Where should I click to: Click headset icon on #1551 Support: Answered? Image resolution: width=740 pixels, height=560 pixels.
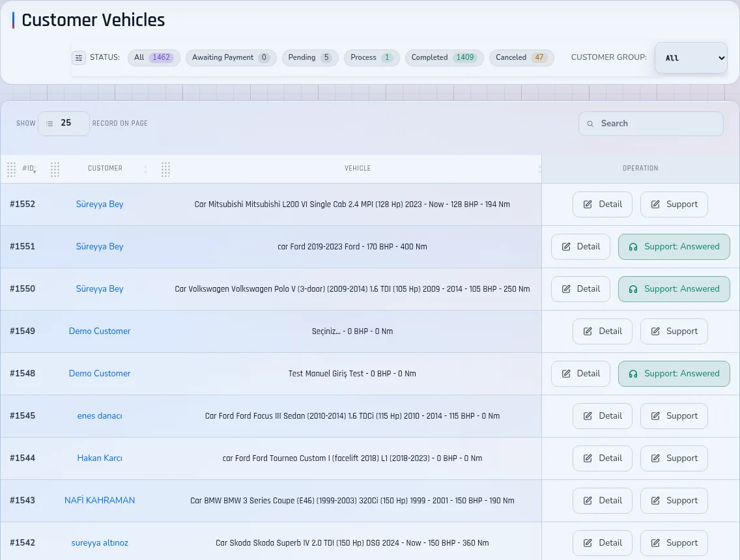pos(633,247)
